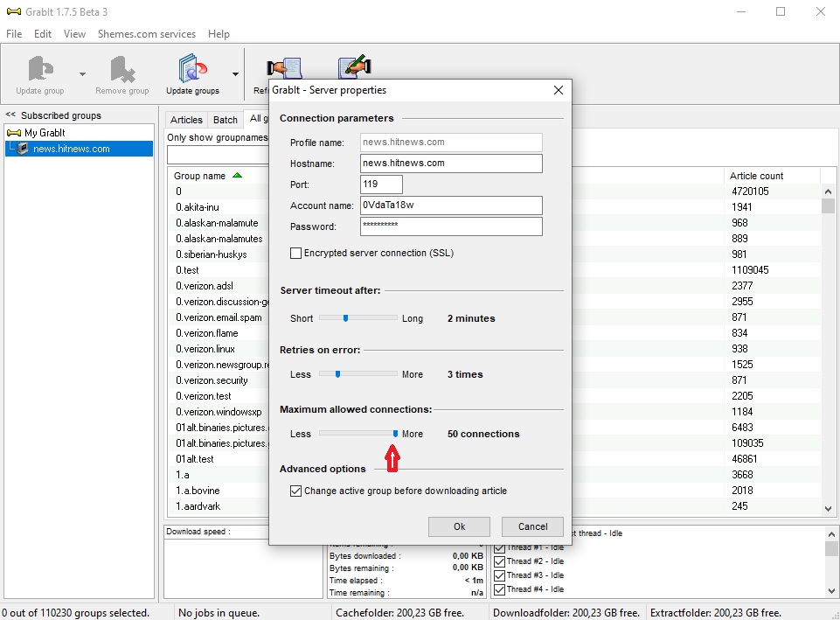The height and width of the screenshot is (620, 840).
Task: Minimize the GrabIt window
Action: click(741, 11)
